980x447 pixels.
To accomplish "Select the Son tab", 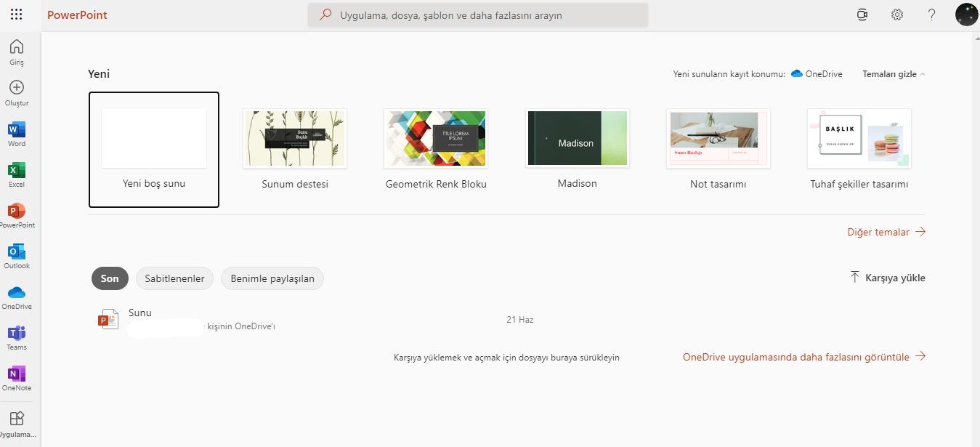I will tap(110, 278).
